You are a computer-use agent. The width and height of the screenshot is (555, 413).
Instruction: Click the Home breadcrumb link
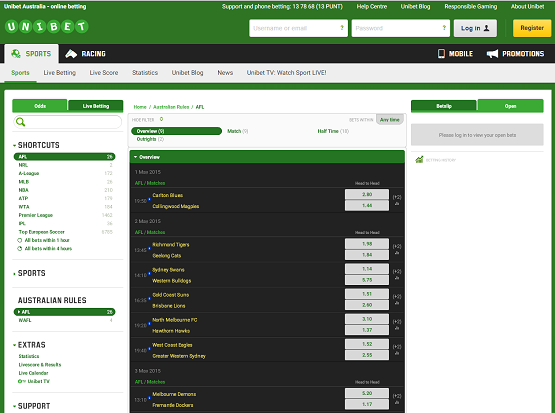(140, 107)
